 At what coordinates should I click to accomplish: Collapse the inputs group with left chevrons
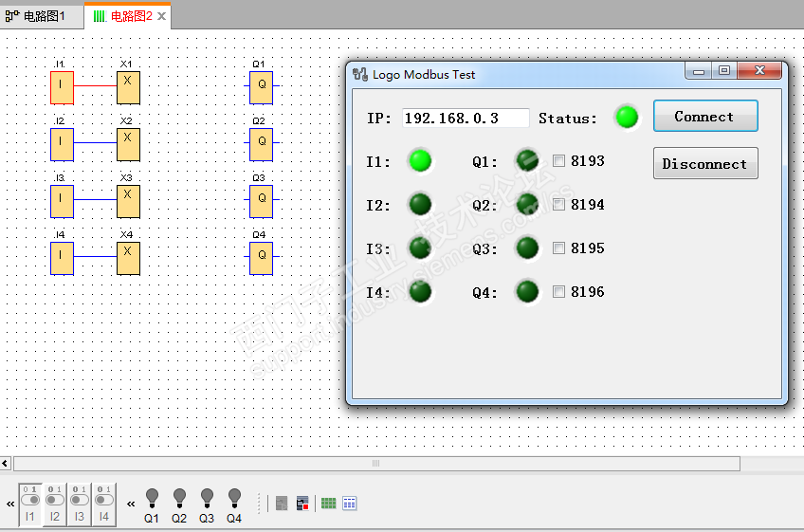click(x=10, y=504)
